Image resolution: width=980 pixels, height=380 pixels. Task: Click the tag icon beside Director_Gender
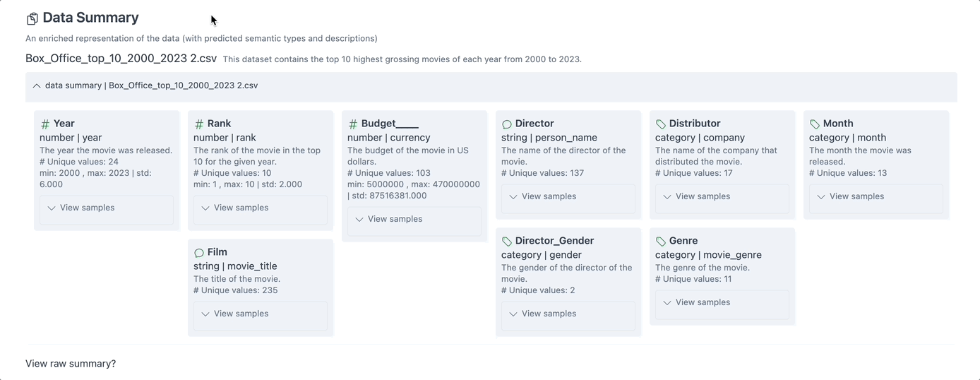[x=507, y=242]
